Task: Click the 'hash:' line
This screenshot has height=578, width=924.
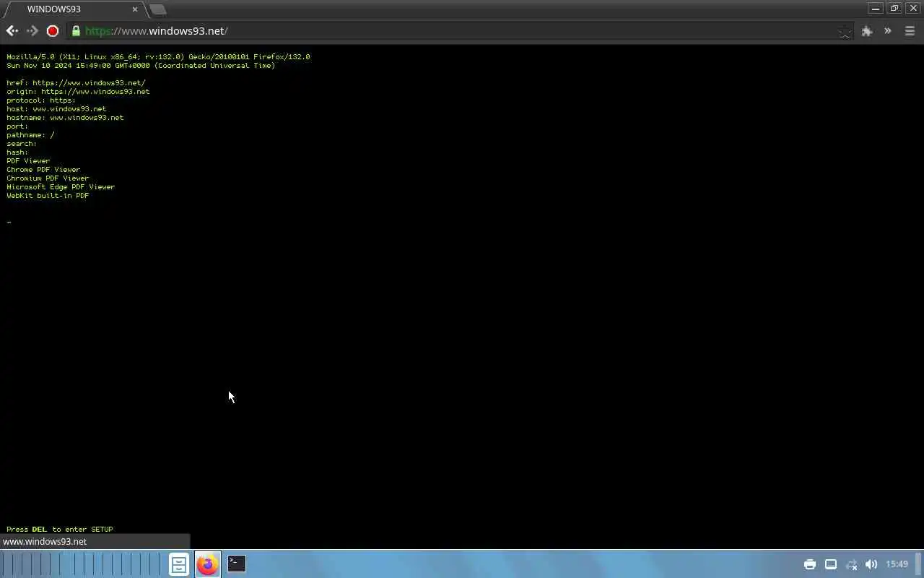Action: pyautogui.click(x=17, y=152)
